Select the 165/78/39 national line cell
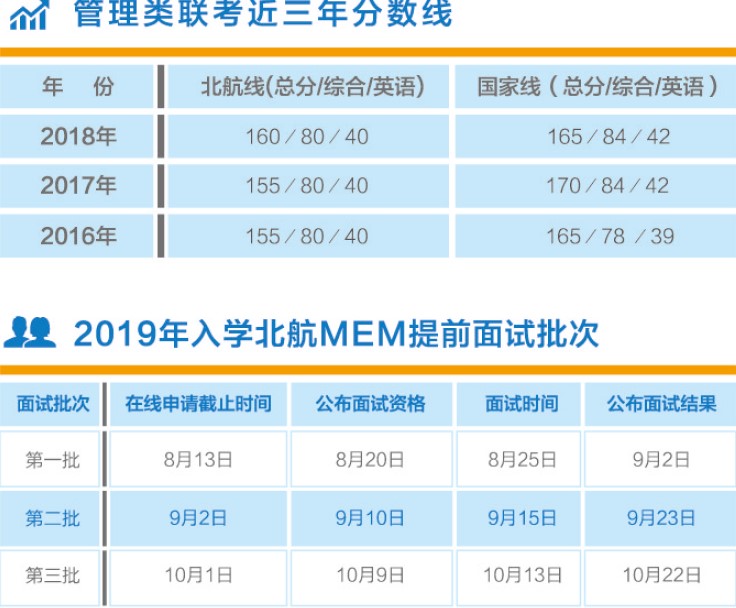 (608, 236)
